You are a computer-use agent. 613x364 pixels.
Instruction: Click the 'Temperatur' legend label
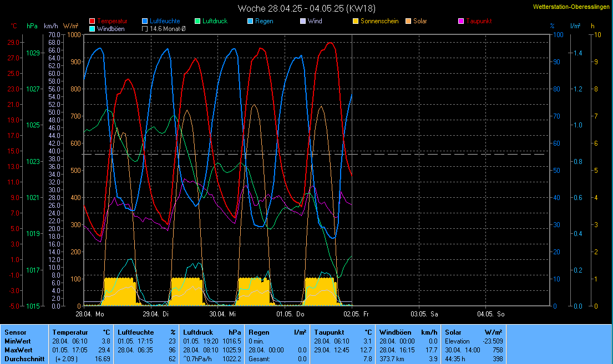click(112, 21)
